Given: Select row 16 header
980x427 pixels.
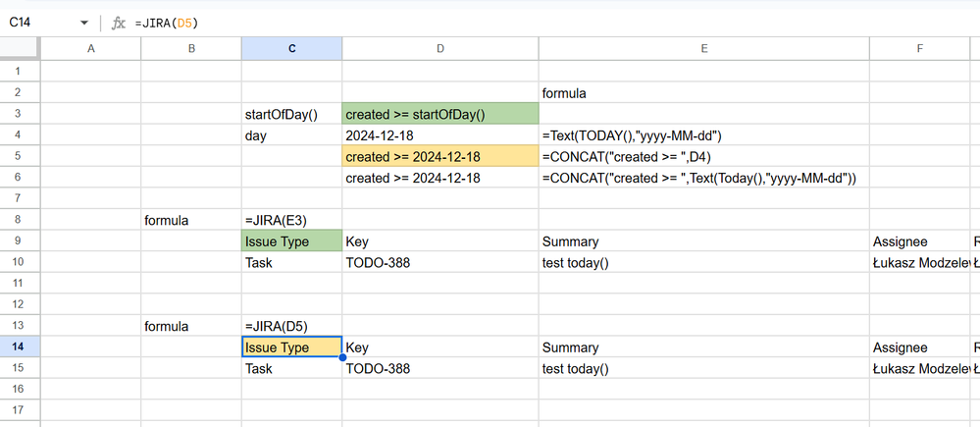Looking at the screenshot, I should coord(20,390).
